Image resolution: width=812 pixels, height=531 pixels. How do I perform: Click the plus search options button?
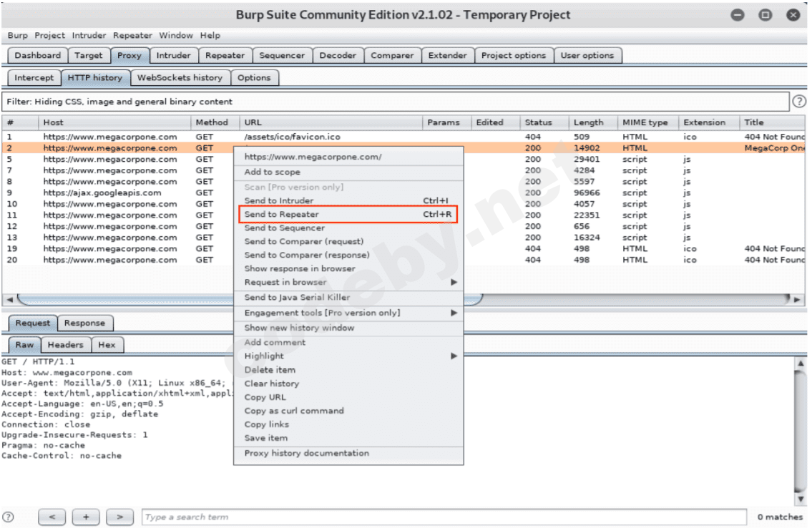click(86, 517)
